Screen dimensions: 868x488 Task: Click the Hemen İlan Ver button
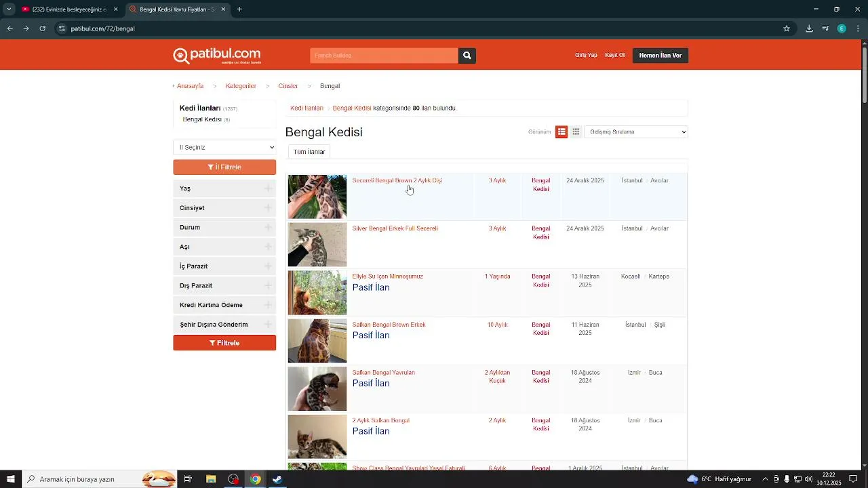tap(660, 56)
